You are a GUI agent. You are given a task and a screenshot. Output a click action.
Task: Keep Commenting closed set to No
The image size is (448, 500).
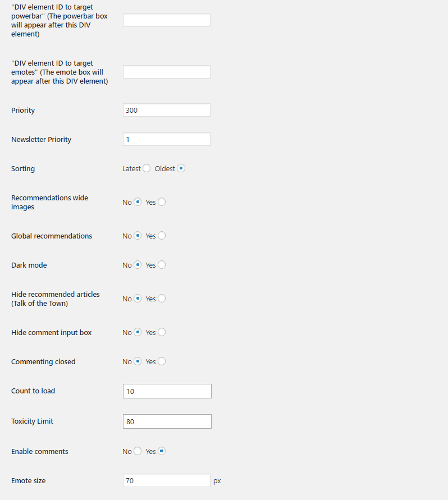[x=137, y=361]
